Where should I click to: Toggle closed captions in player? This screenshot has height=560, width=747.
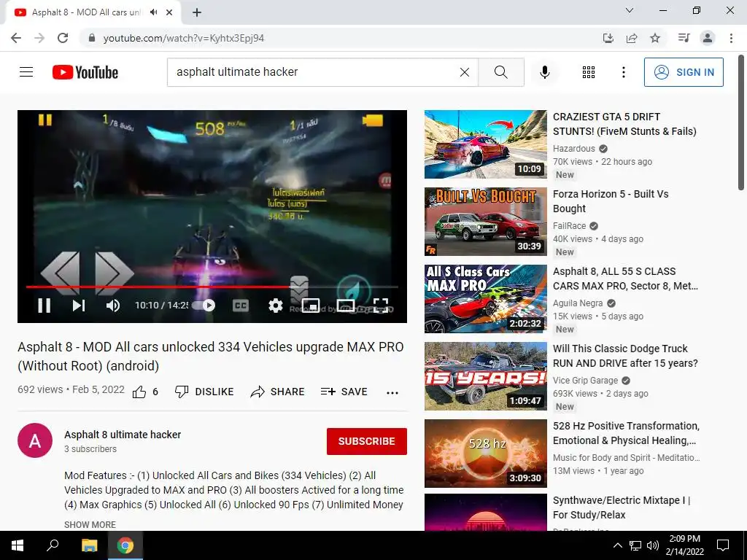(240, 306)
